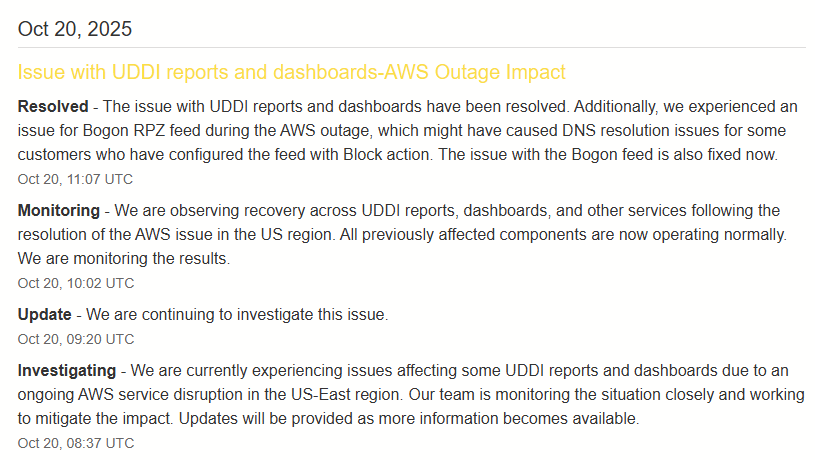Click the text "We are monitoring the results."

[x=123, y=259]
